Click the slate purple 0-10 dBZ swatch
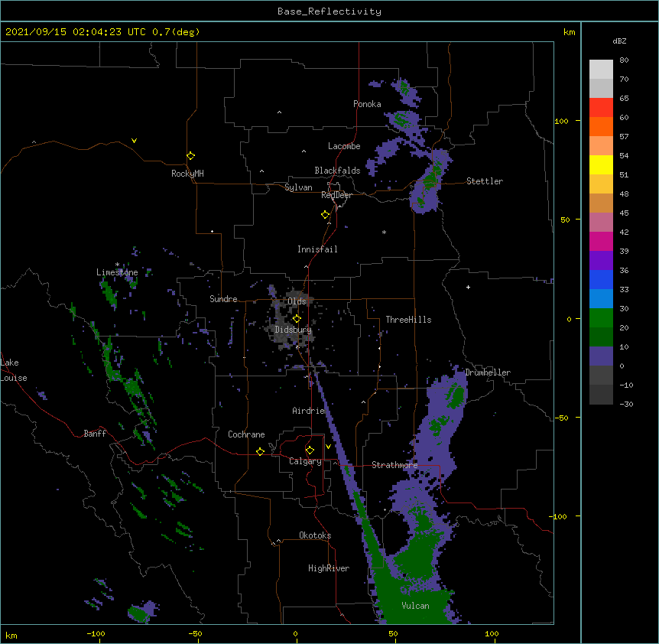This screenshot has height=644, width=659. tap(601, 356)
